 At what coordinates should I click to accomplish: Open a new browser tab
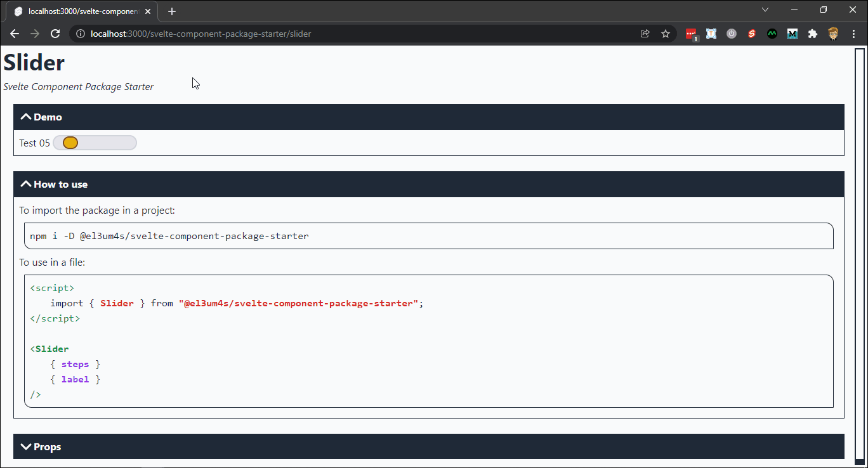[172, 11]
